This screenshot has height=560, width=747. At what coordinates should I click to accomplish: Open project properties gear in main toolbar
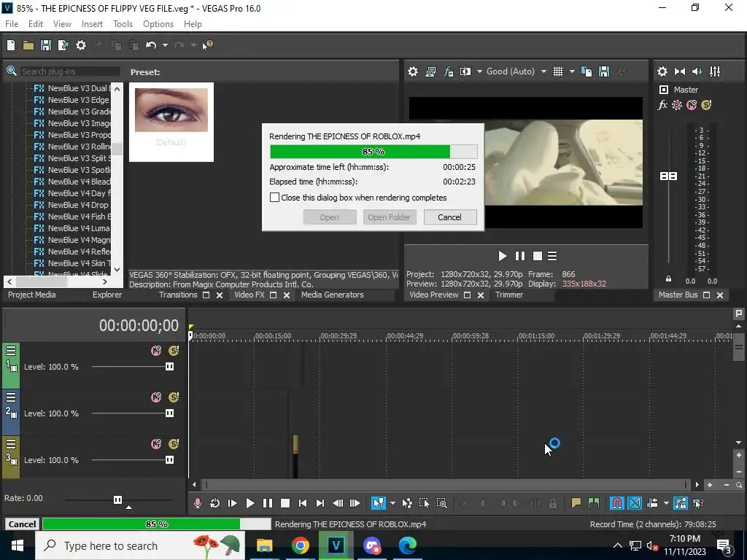point(81,45)
